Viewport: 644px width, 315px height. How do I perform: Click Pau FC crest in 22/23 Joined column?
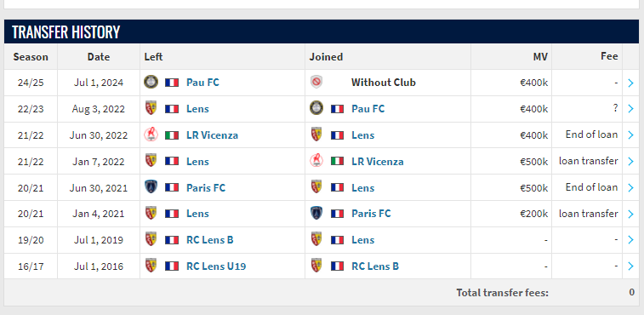pyautogui.click(x=316, y=108)
